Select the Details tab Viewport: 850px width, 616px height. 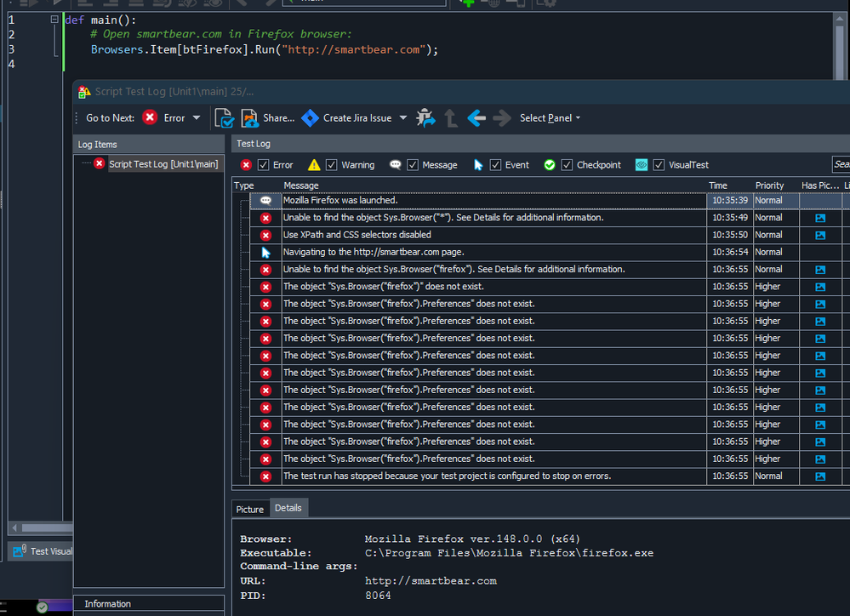[x=288, y=508]
